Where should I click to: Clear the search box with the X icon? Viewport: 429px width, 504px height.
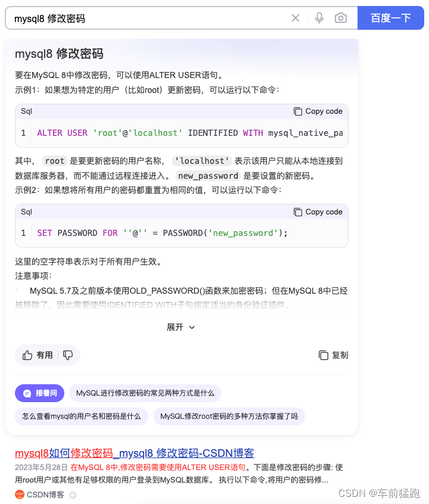click(x=295, y=18)
